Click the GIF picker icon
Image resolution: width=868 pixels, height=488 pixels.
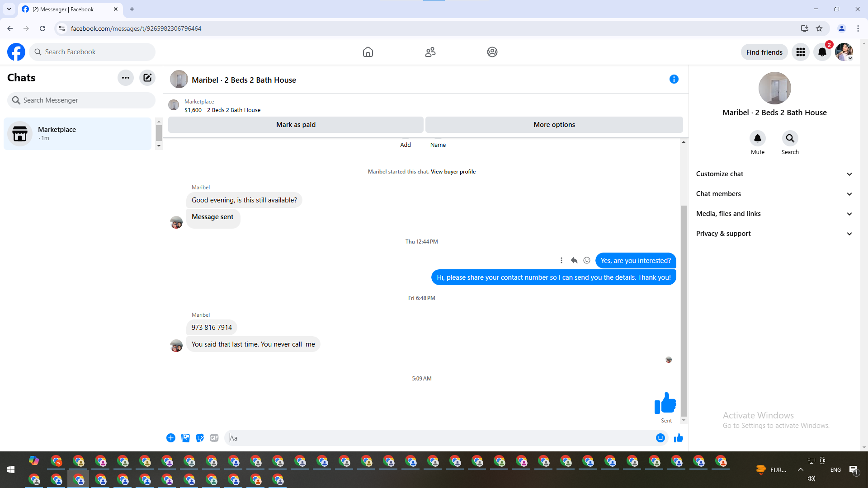[x=214, y=438]
